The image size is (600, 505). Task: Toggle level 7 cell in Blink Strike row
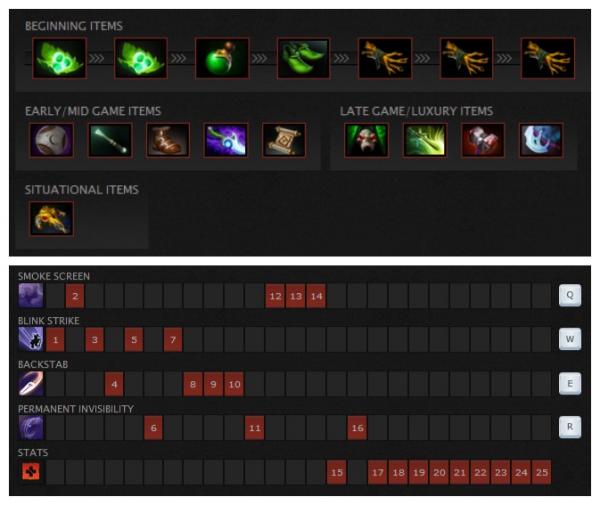pyautogui.click(x=173, y=339)
